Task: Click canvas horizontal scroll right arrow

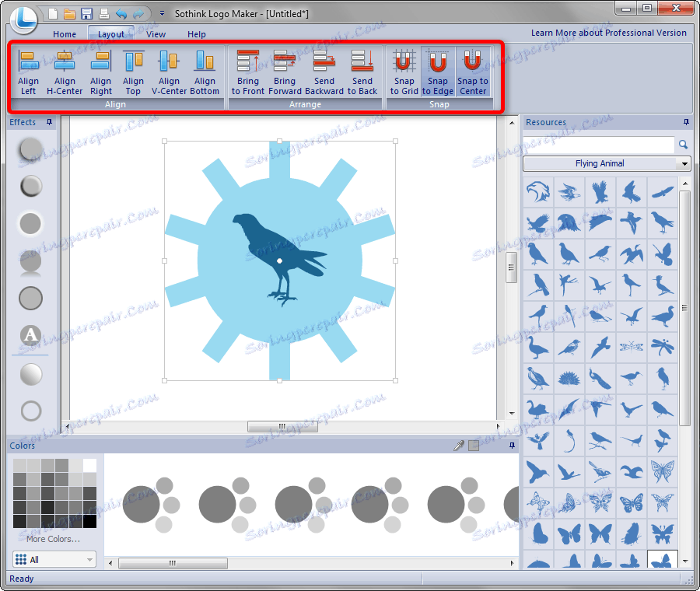Action: [499, 426]
